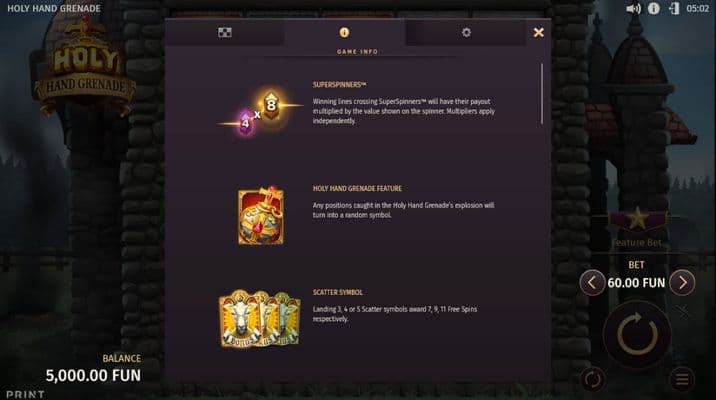This screenshot has width=716, height=400.
Task: Spin the reels with circular arrow button
Action: pos(637,334)
